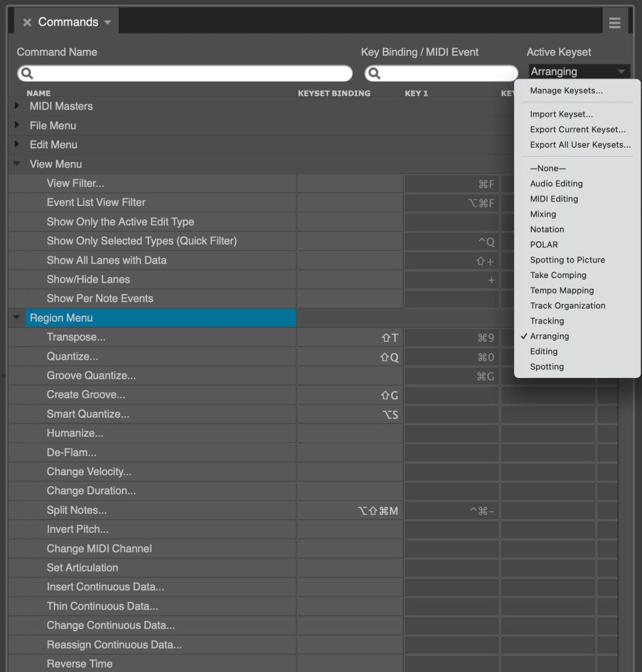Click the magnifier in Command Name search

[x=27, y=73]
